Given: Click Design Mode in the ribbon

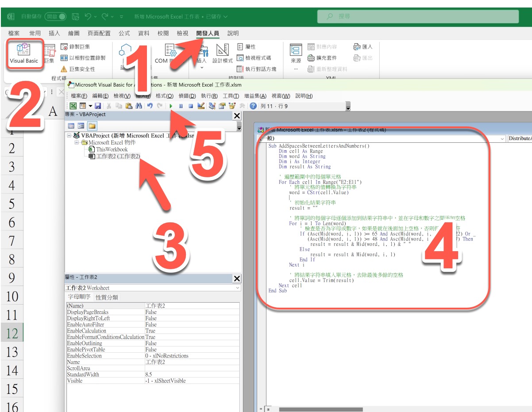Looking at the screenshot, I should pyautogui.click(x=223, y=54).
